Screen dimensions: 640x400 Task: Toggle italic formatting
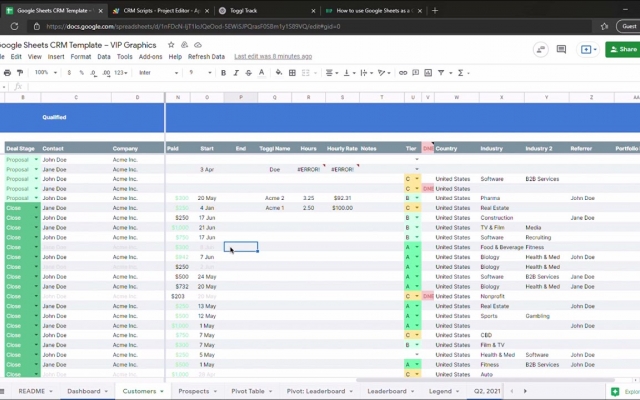point(236,73)
